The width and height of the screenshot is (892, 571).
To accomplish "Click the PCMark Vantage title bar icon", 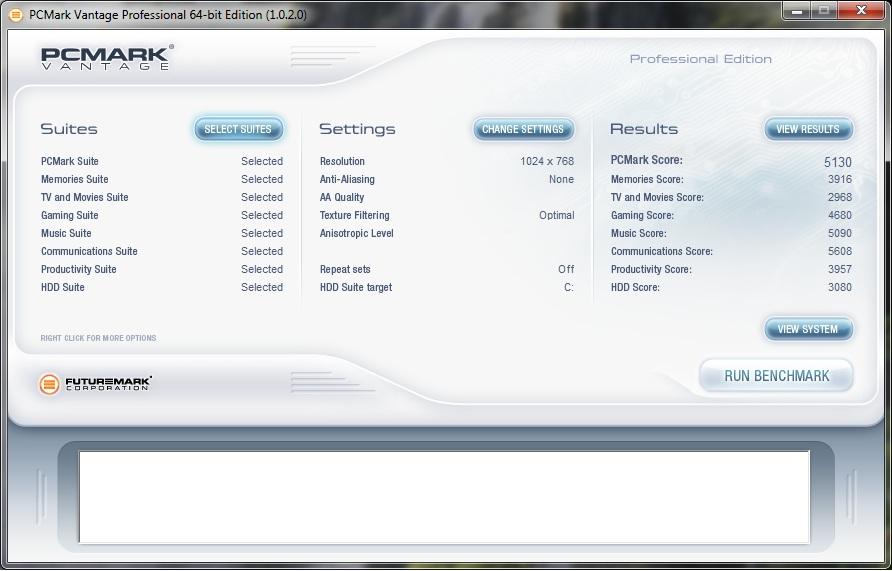I will coord(16,15).
